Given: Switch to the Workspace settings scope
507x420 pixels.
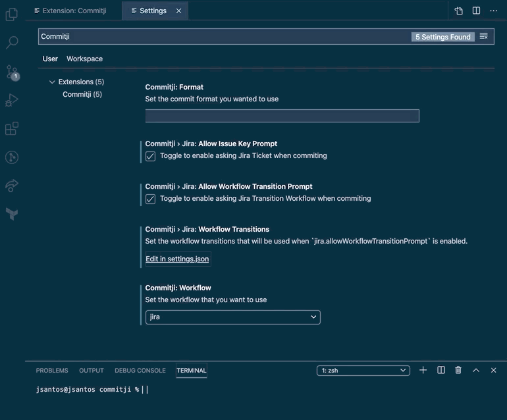Looking at the screenshot, I should (x=85, y=59).
